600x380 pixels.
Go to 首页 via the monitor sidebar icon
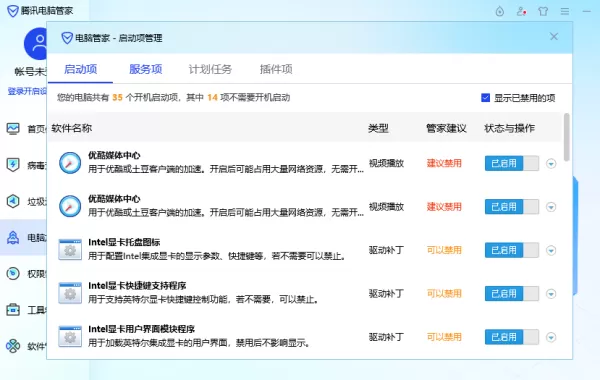point(13,129)
